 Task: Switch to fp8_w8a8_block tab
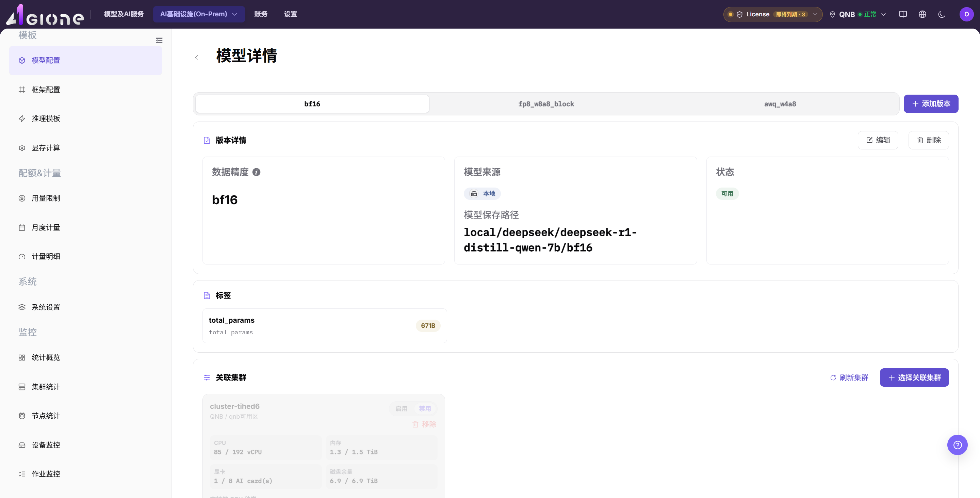click(546, 104)
